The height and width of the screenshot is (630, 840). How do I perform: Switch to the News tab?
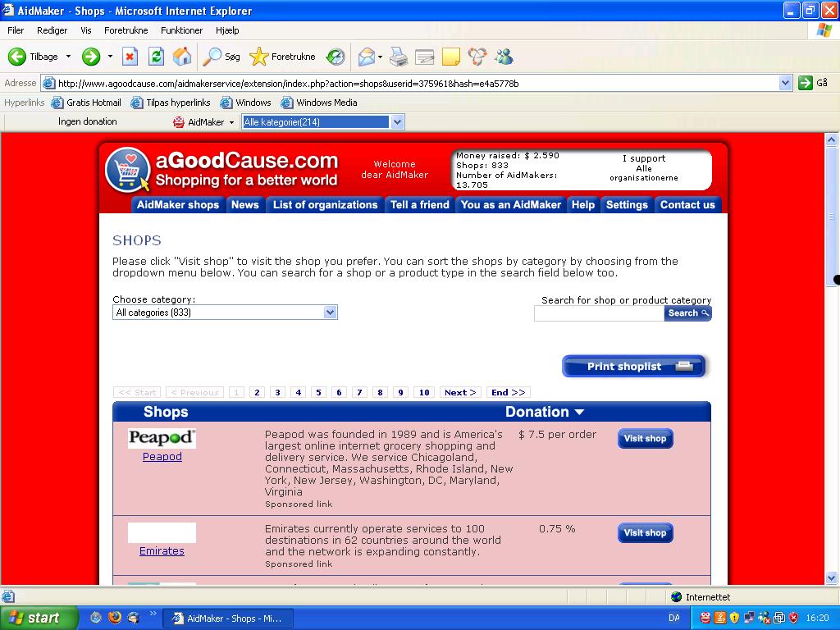[x=244, y=204]
